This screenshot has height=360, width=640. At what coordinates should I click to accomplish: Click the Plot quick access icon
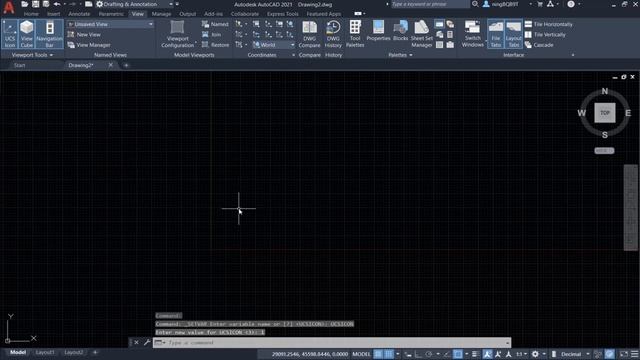89,4
